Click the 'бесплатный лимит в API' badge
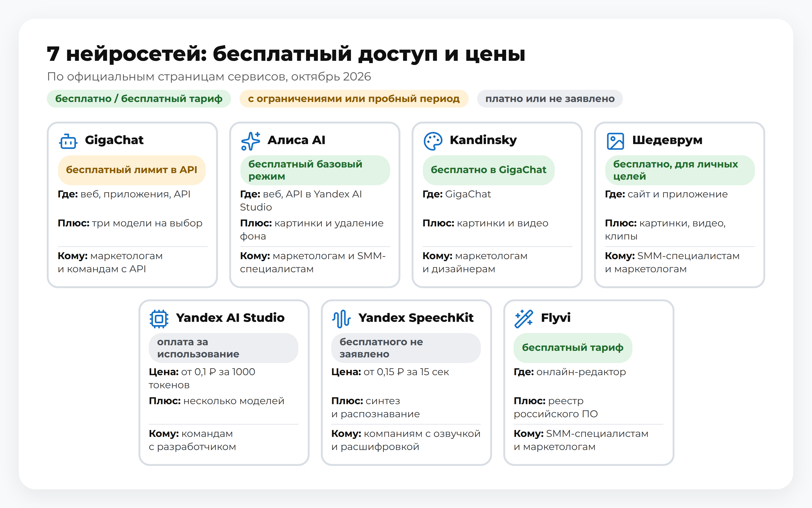812x508 pixels. 132,170
